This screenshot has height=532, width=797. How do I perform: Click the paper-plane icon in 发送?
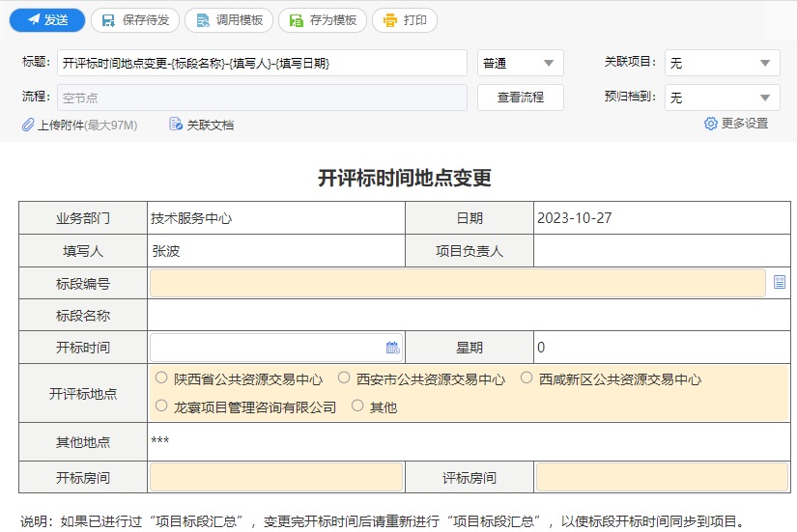(x=34, y=20)
